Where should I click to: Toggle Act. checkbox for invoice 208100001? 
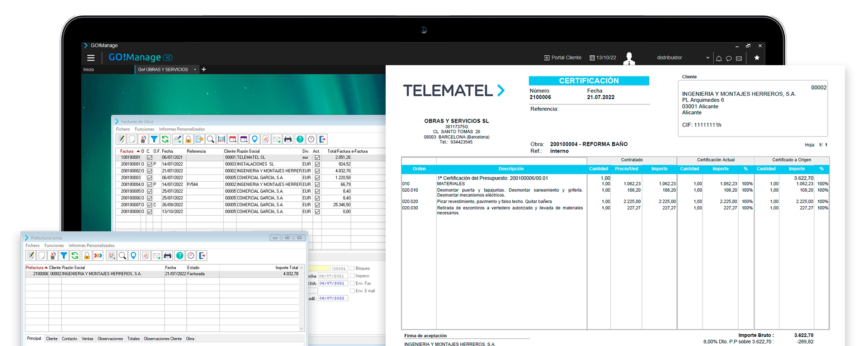(x=317, y=164)
